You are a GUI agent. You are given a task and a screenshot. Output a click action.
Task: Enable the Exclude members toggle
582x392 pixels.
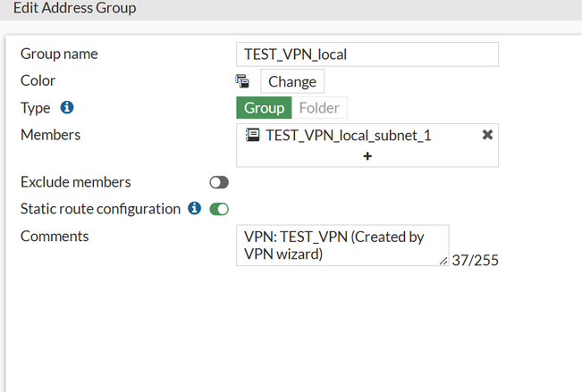[x=219, y=182]
